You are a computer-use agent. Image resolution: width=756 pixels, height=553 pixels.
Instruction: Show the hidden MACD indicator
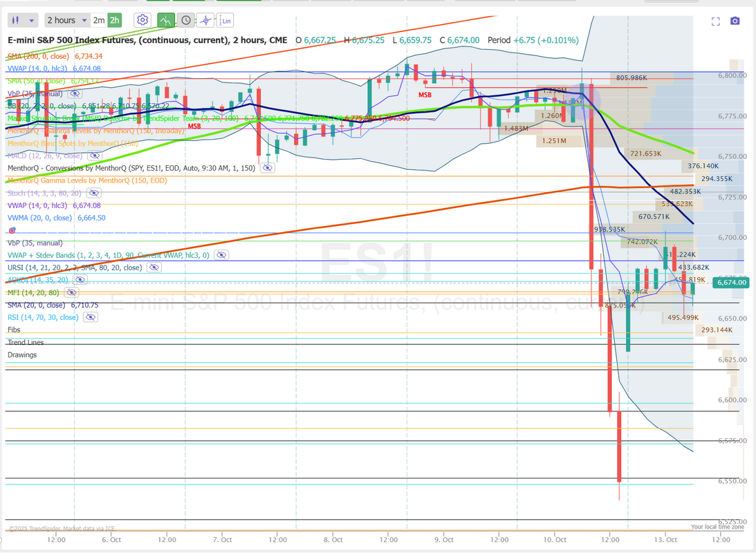click(x=93, y=156)
